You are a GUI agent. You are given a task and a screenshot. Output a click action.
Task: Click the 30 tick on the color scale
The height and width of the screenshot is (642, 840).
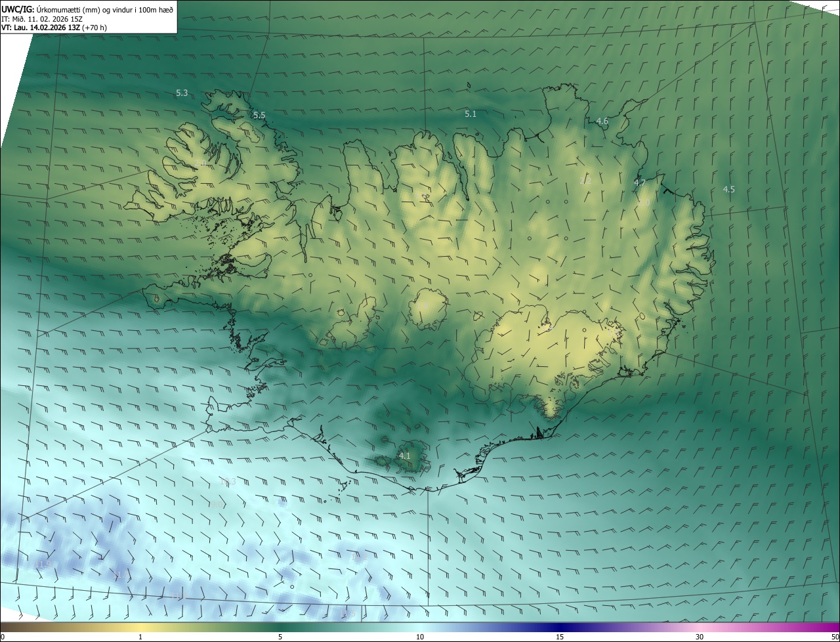(x=700, y=637)
